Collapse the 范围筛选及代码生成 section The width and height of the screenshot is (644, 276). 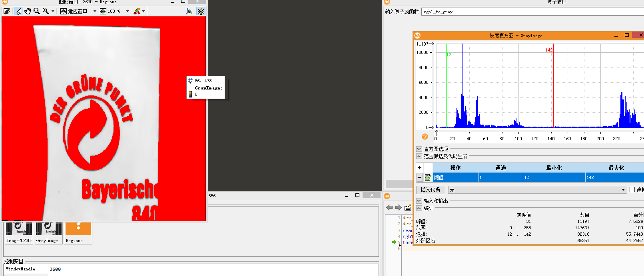click(x=419, y=156)
